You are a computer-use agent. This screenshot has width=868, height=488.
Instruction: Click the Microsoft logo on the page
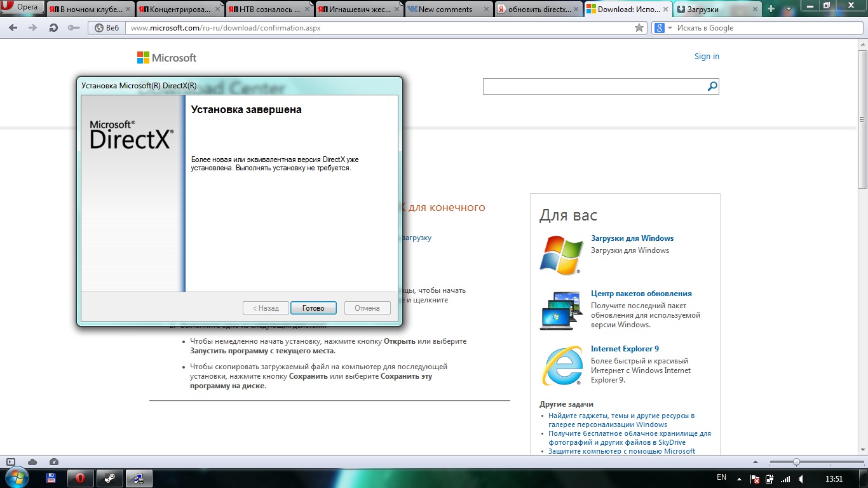(x=166, y=58)
